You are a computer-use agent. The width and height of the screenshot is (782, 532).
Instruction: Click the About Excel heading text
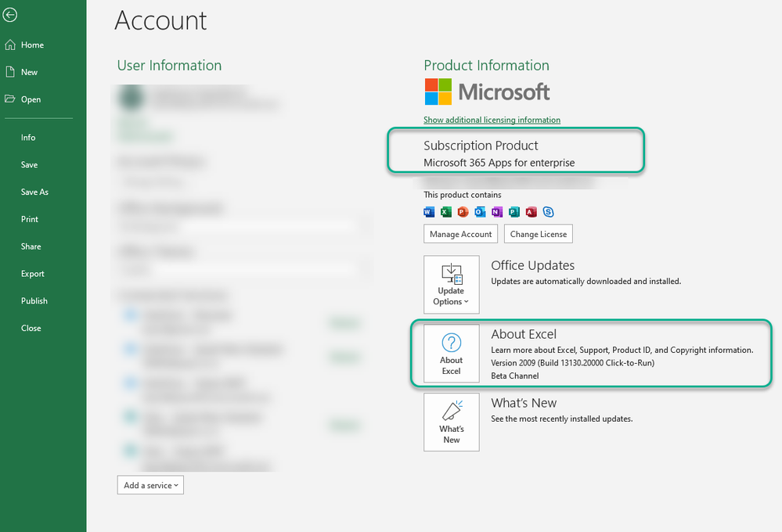click(x=524, y=334)
